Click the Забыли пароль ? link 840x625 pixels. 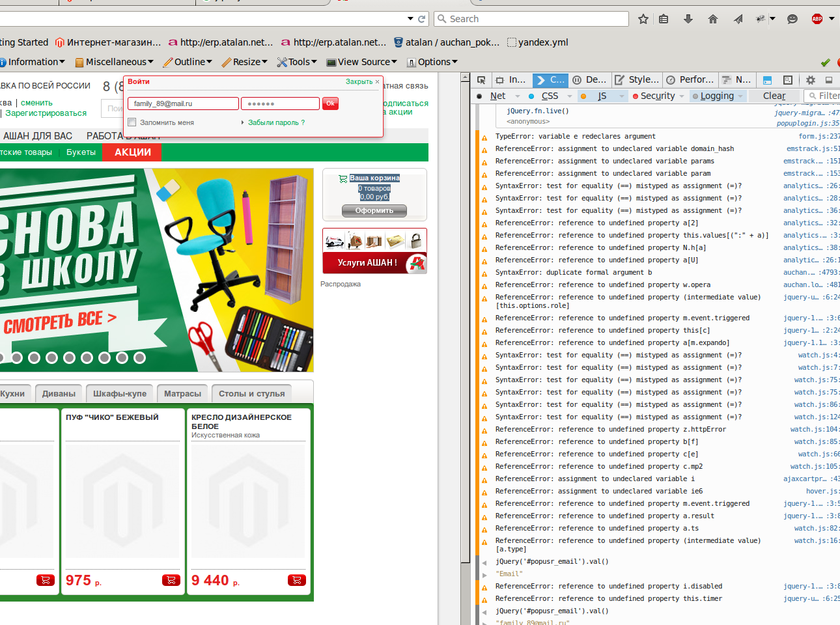[276, 122]
